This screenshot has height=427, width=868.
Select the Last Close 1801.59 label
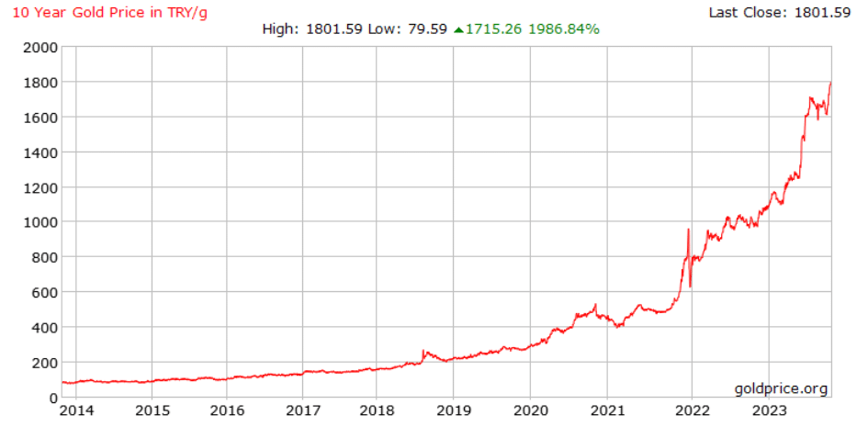coord(779,12)
